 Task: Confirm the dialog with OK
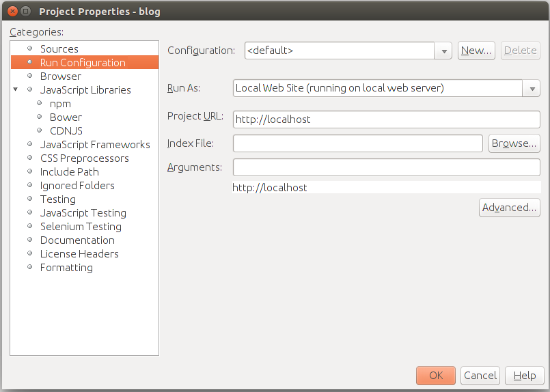pyautogui.click(x=436, y=376)
